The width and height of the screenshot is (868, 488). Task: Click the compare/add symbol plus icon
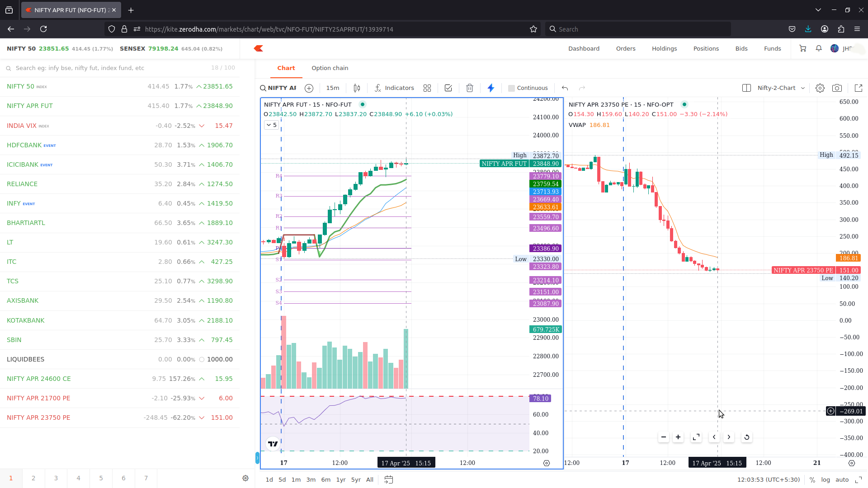[309, 88]
